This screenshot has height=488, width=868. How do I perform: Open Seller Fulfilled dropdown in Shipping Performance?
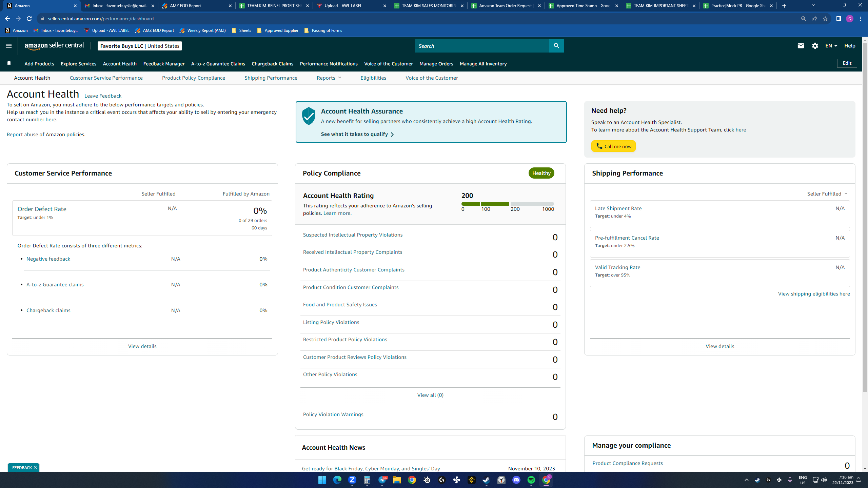click(x=827, y=194)
